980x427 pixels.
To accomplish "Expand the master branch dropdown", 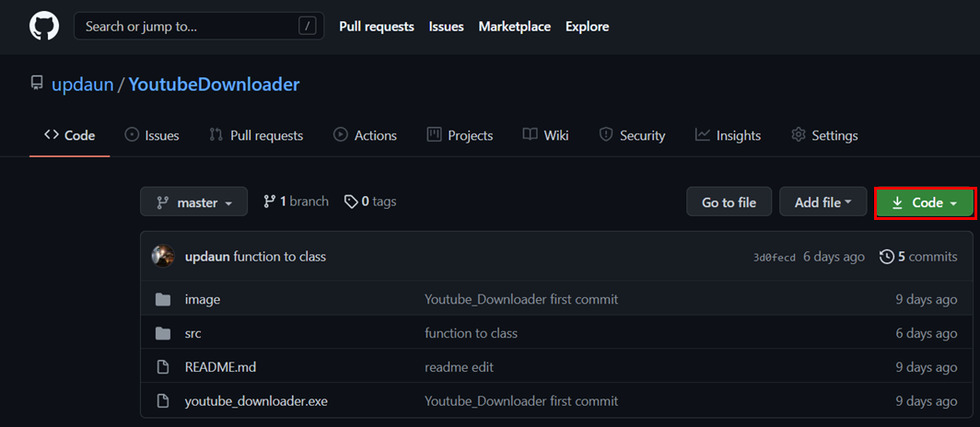I will tap(193, 202).
